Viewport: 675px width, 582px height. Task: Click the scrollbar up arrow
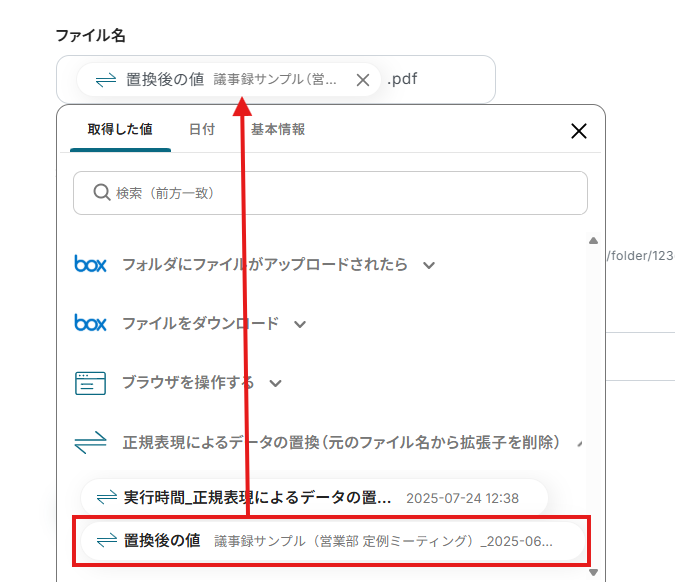click(x=594, y=241)
